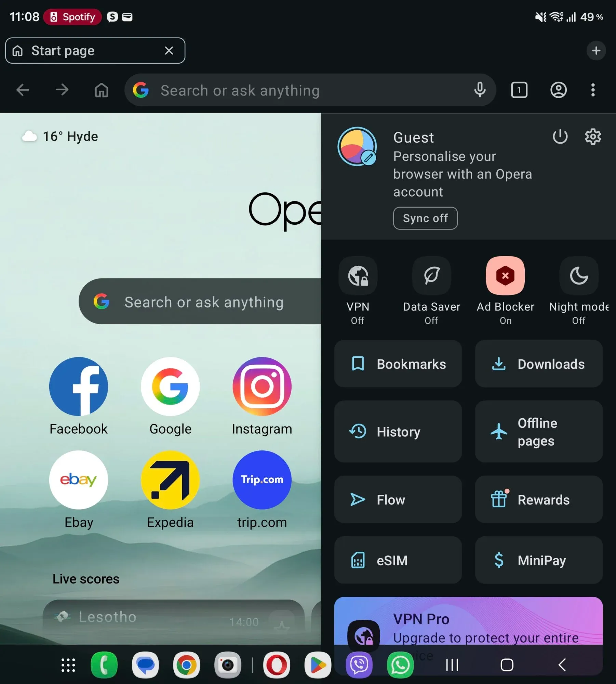Click the Sync off button
616x684 pixels.
425,218
